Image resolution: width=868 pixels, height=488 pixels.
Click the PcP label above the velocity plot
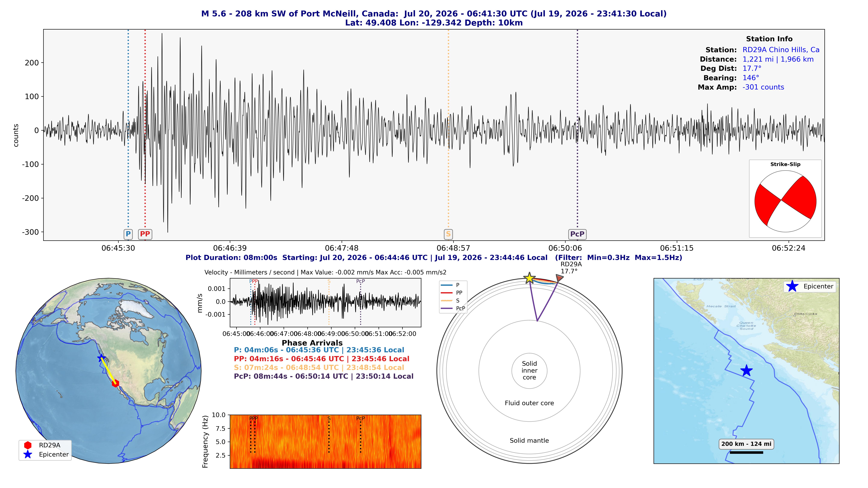click(x=361, y=281)
